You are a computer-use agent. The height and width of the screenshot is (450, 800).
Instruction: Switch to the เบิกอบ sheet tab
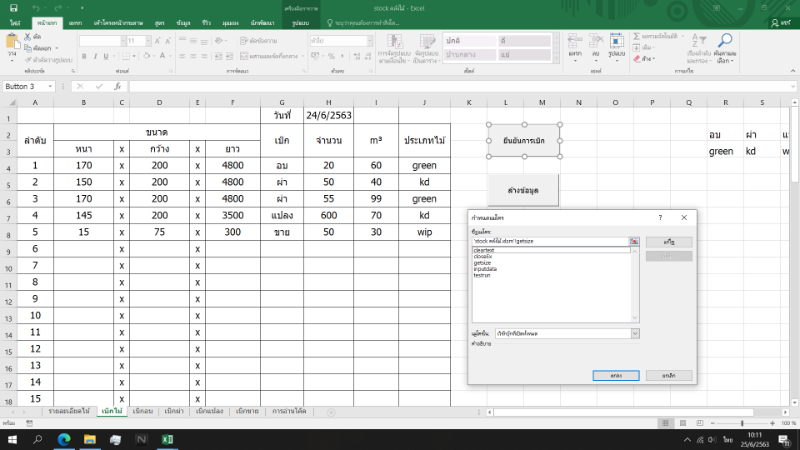pyautogui.click(x=142, y=411)
